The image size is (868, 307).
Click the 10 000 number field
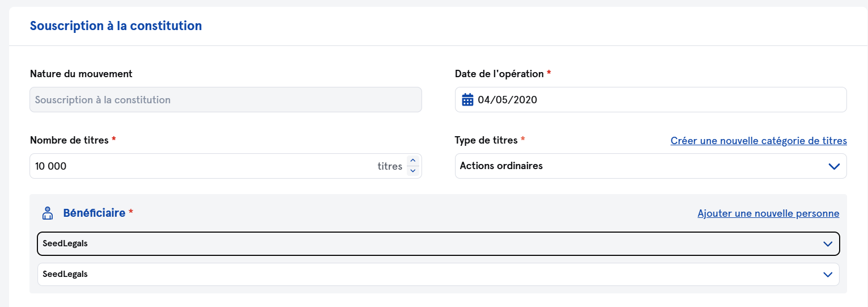click(198, 166)
